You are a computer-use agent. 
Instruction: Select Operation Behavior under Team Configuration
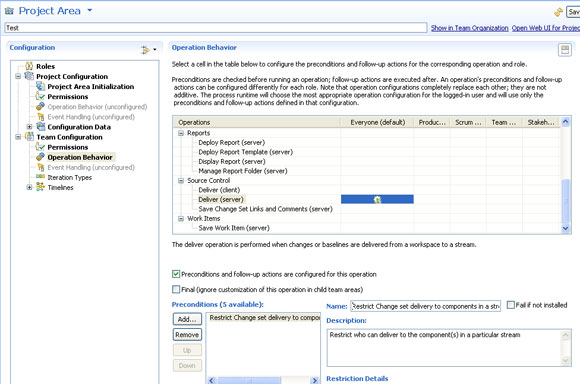(80, 157)
